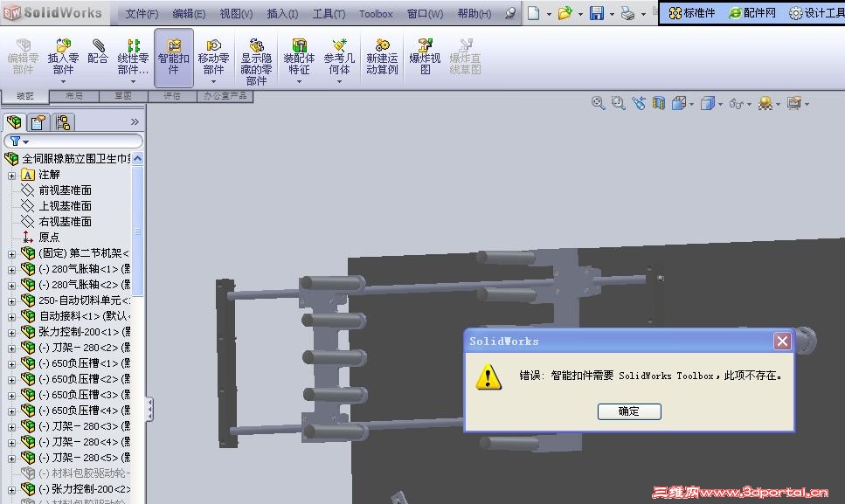Click the Apply Scene sphere icon
The image size is (845, 504).
(x=765, y=103)
